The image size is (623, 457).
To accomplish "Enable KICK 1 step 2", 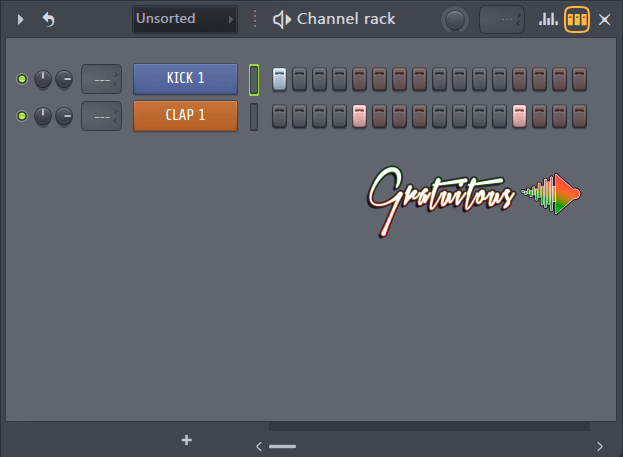I will 300,79.
